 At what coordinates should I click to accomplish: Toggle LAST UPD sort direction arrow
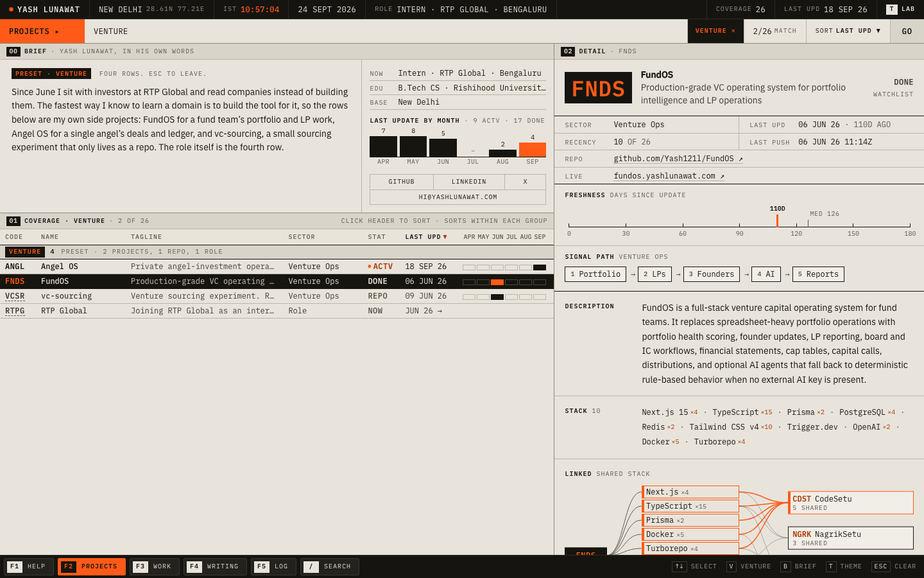tap(445, 237)
